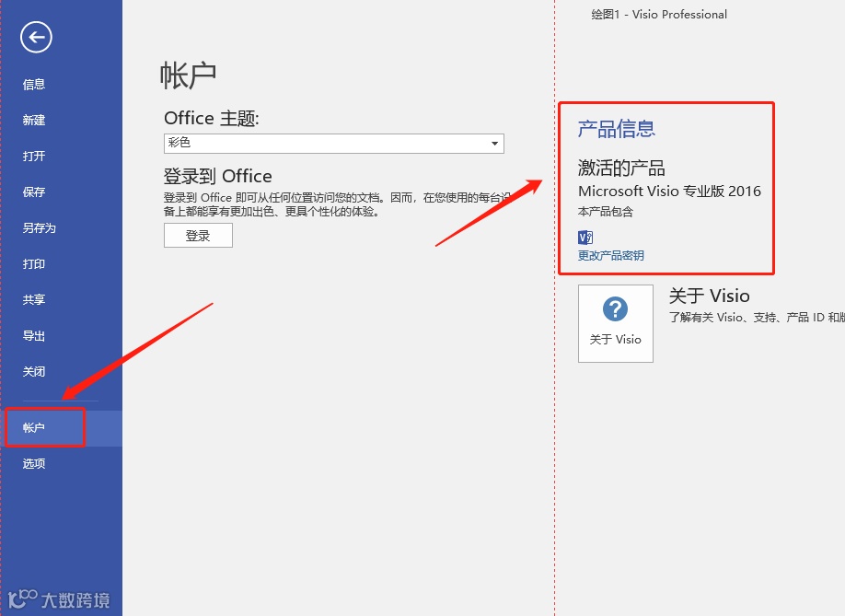Click the 登录 button

point(198,236)
